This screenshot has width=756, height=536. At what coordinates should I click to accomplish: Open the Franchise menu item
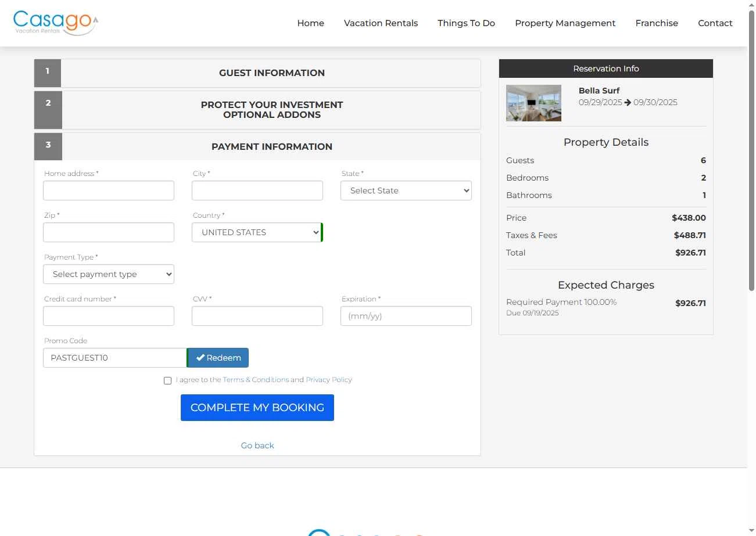pyautogui.click(x=657, y=23)
